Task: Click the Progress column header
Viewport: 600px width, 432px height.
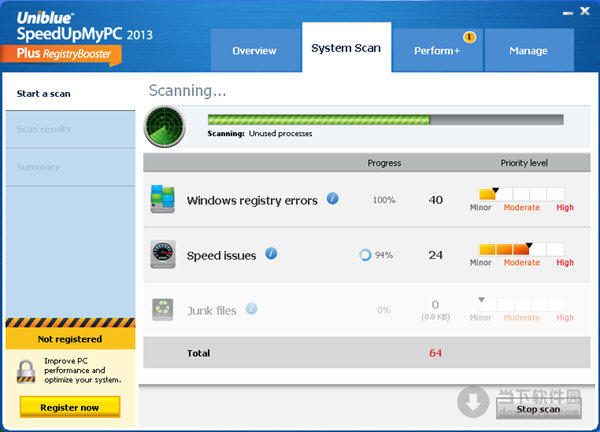Action: tap(384, 163)
